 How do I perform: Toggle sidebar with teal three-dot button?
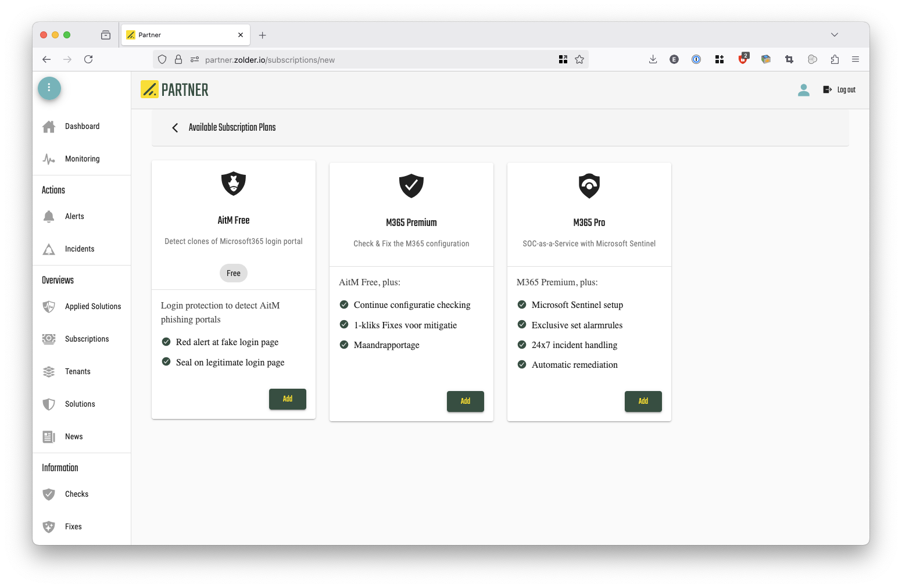pos(49,88)
